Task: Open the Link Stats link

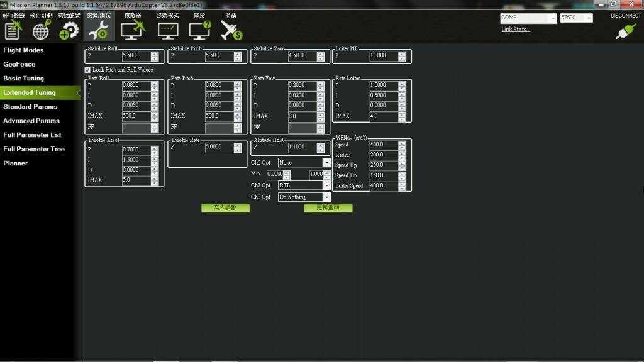Action: click(x=516, y=30)
